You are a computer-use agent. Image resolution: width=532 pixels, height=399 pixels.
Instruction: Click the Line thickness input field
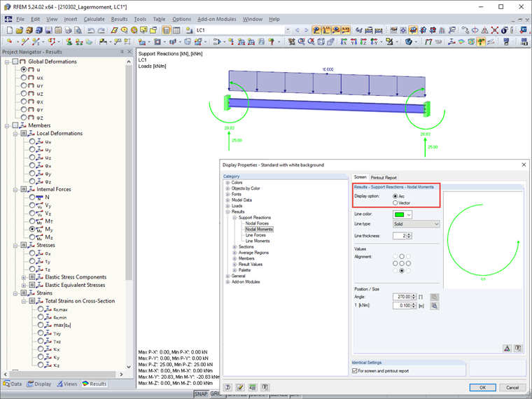(400, 236)
